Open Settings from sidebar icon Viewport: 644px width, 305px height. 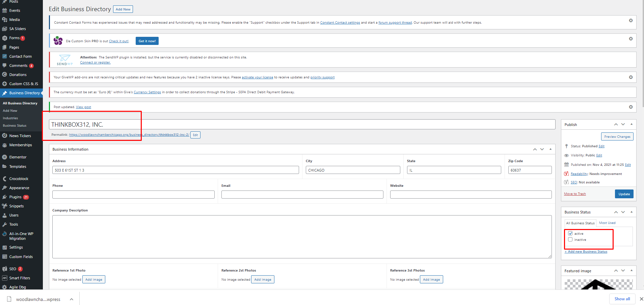(x=5, y=247)
